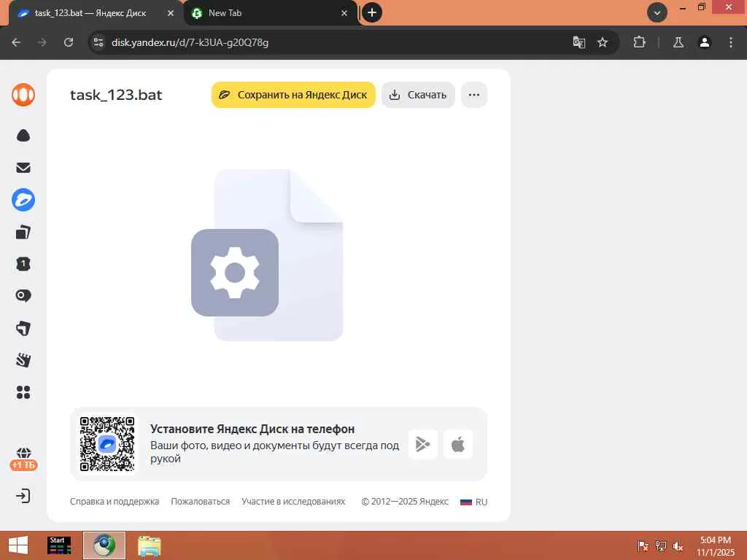This screenshot has height=560, width=747.
Task: Click the +1 ТБ storage upgrade icon
Action: 23,459
